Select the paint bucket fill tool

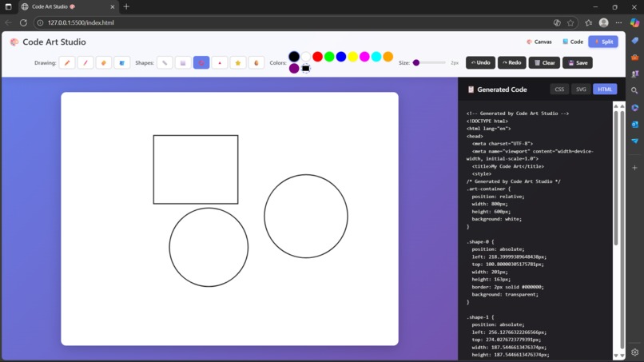coord(122,63)
